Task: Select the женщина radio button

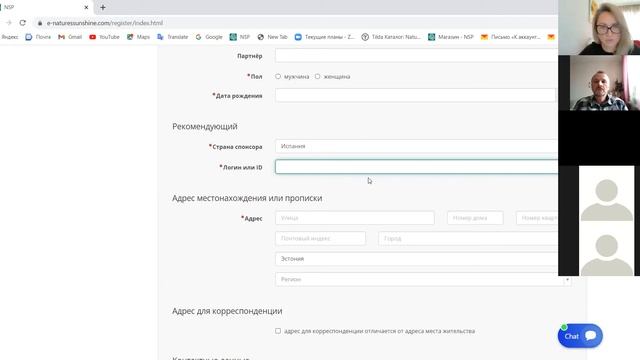Action: pos(318,76)
